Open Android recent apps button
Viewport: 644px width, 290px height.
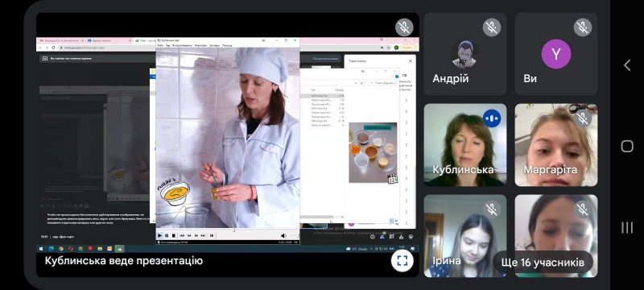627,227
